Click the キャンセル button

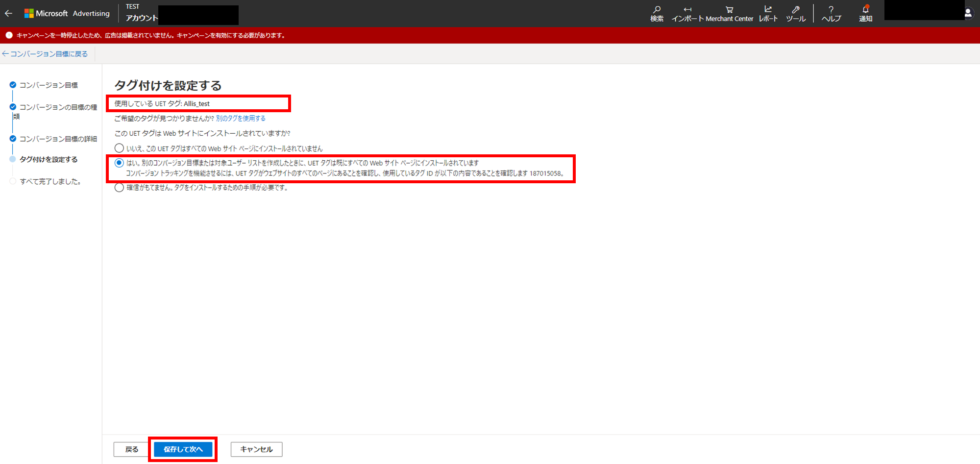coord(256,449)
